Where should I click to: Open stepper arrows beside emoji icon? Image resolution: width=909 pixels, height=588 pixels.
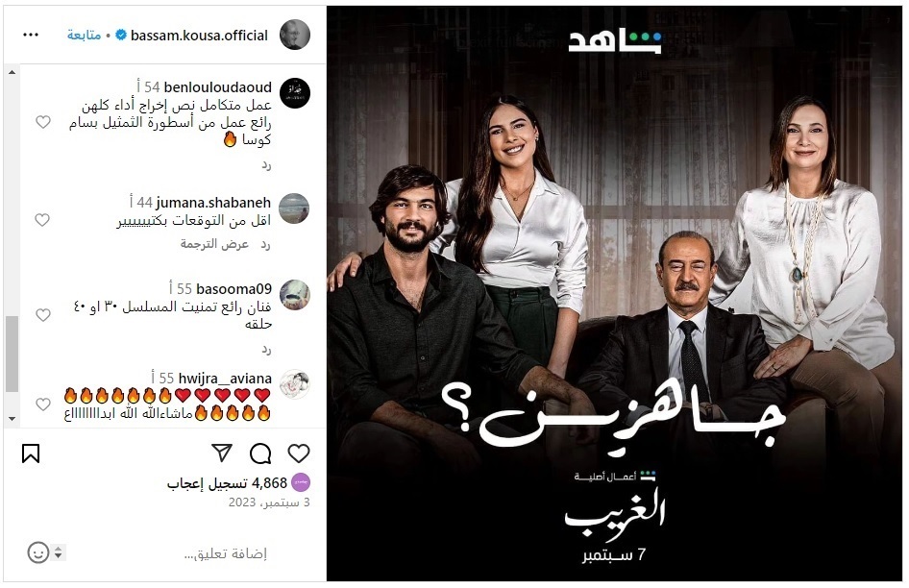tap(58, 552)
